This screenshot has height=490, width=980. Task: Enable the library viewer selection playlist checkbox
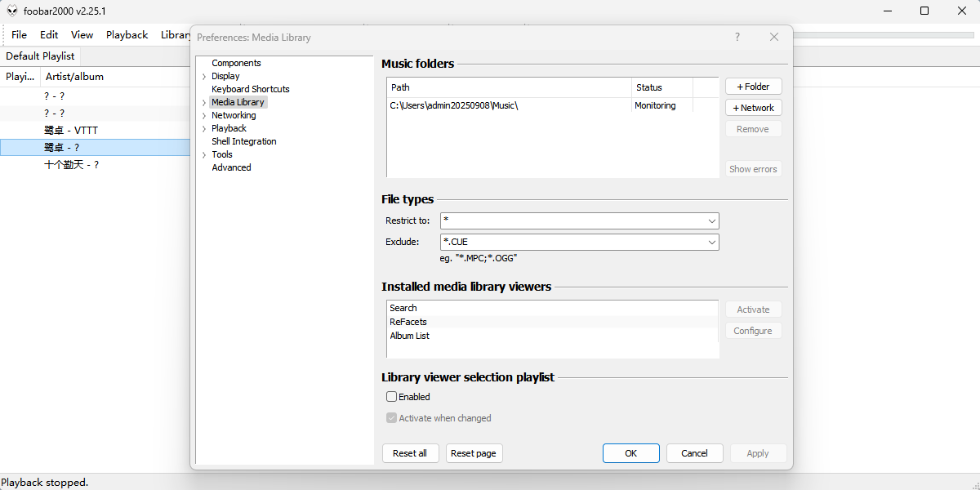click(x=391, y=396)
